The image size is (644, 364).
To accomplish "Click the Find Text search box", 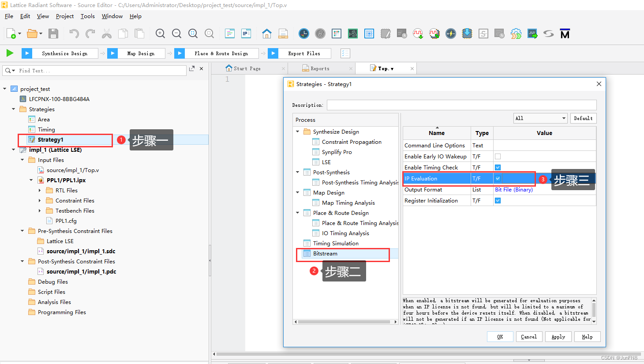I will pyautogui.click(x=94, y=71).
